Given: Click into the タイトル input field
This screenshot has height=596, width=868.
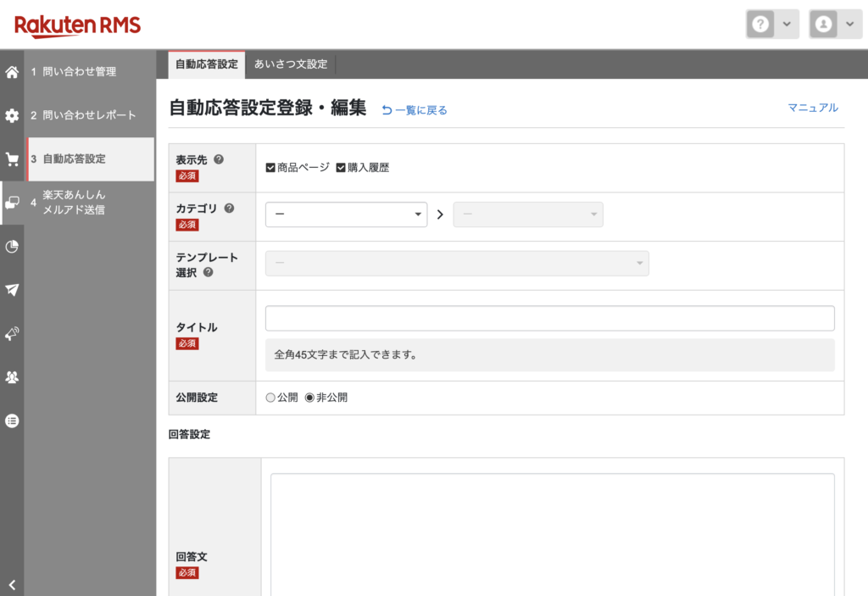Looking at the screenshot, I should 549,319.
